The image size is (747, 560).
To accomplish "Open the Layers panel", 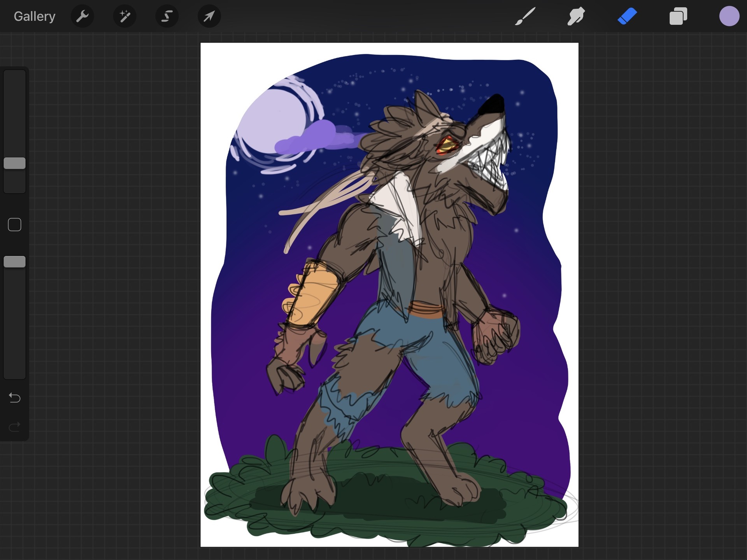I will 678,16.
